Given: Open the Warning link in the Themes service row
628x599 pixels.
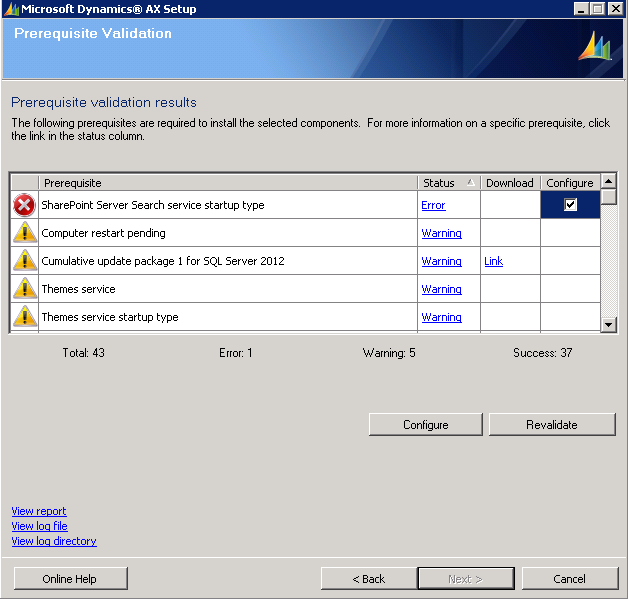Looking at the screenshot, I should [x=441, y=289].
